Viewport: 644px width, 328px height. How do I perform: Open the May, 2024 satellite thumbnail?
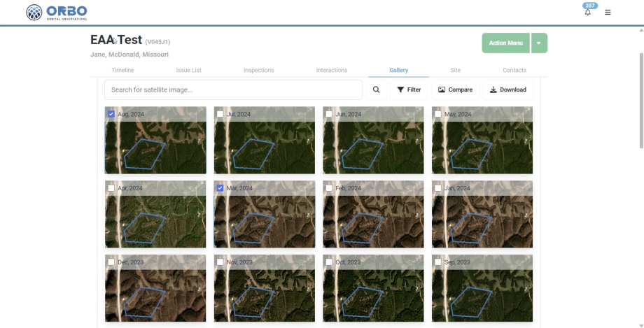pos(482,141)
